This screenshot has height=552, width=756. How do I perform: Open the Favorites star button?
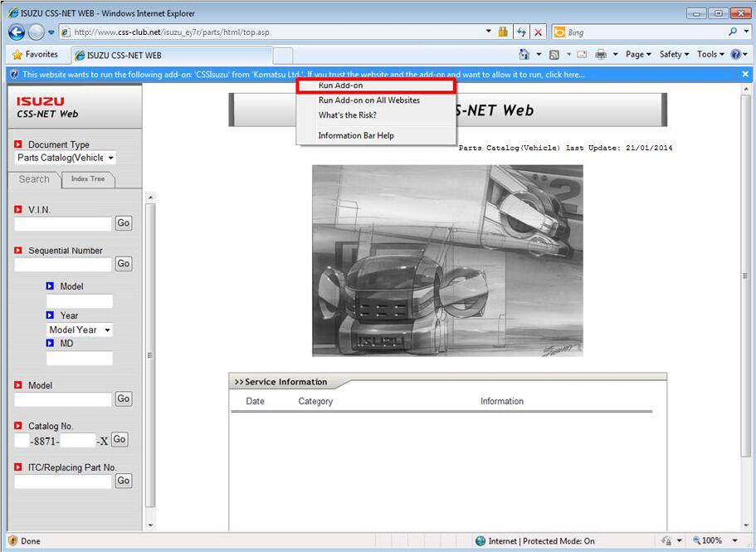pyautogui.click(x=35, y=55)
